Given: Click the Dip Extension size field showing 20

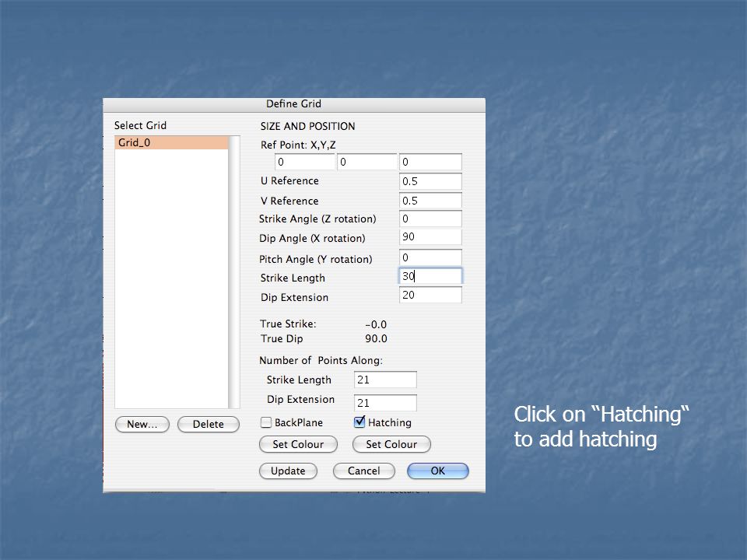Looking at the screenshot, I should (430, 296).
